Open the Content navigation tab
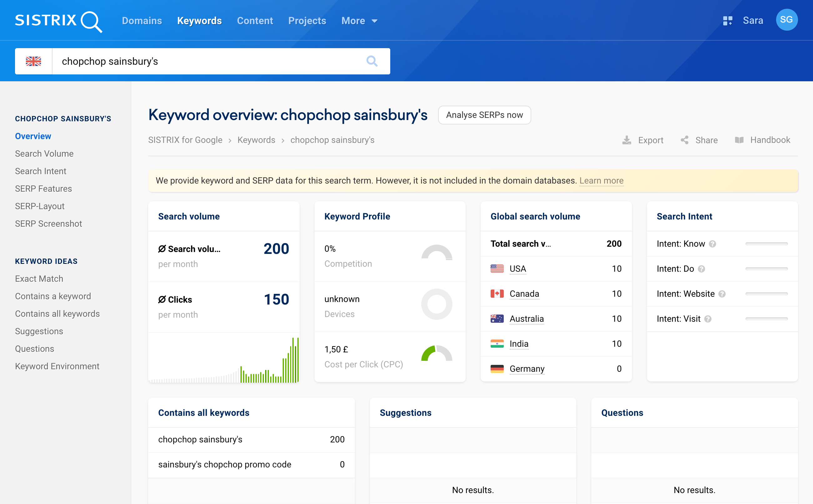813x504 pixels. coord(255,21)
